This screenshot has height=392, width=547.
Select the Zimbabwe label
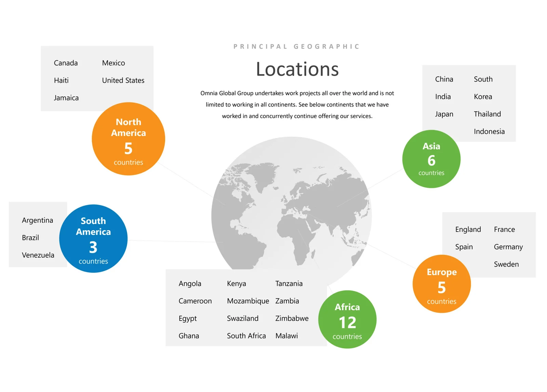point(292,319)
